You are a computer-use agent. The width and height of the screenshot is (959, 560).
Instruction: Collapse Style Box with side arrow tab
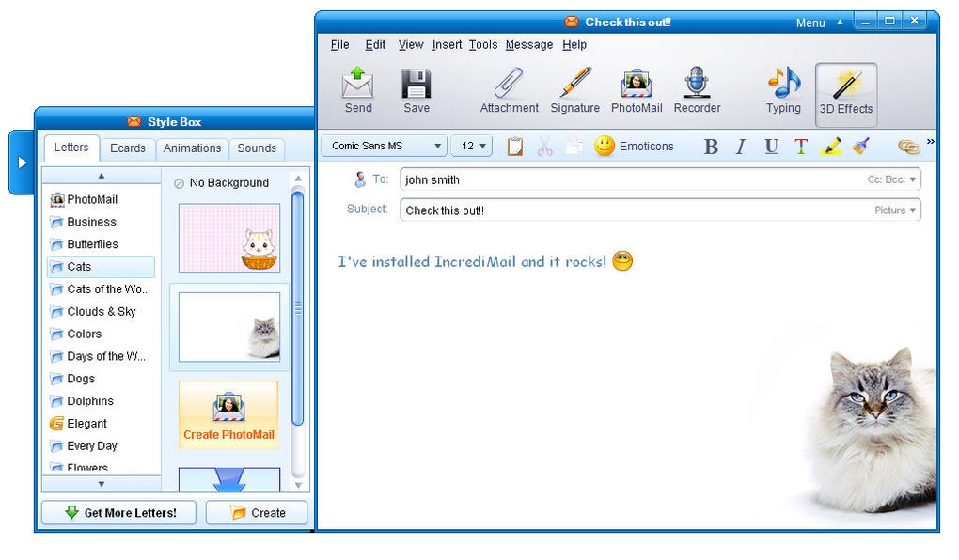pos(22,163)
